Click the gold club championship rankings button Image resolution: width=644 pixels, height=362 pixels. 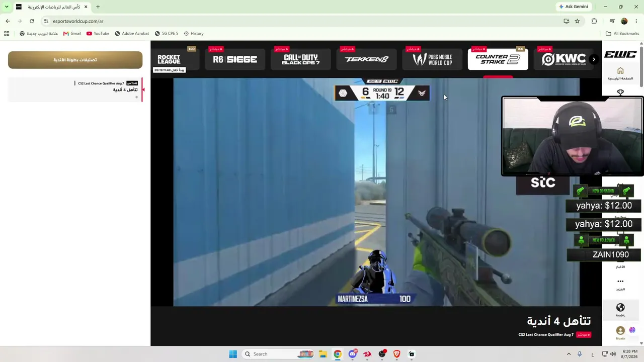click(75, 60)
